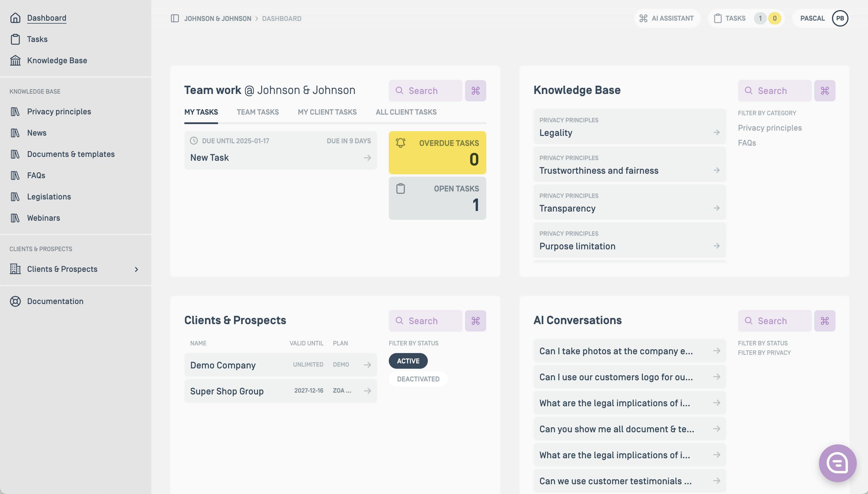Screen dimensions: 868x494
Task: Click the PB user avatar
Action: coord(840,18)
